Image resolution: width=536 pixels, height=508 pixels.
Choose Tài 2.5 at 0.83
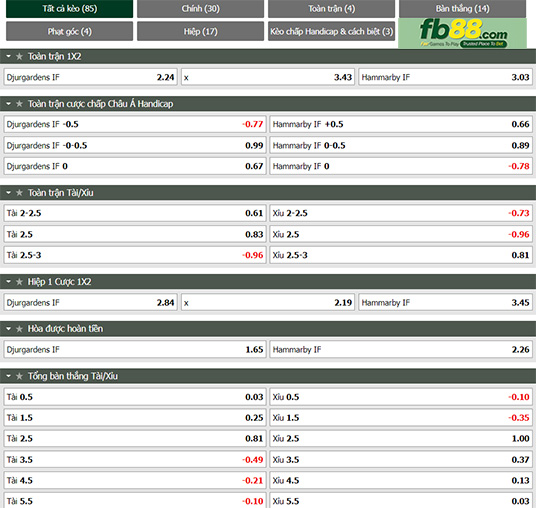pos(135,234)
